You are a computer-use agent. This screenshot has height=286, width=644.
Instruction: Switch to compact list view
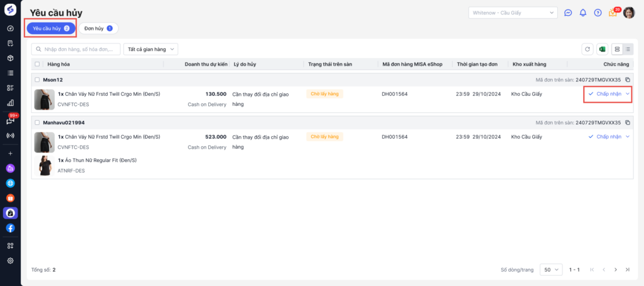click(628, 49)
